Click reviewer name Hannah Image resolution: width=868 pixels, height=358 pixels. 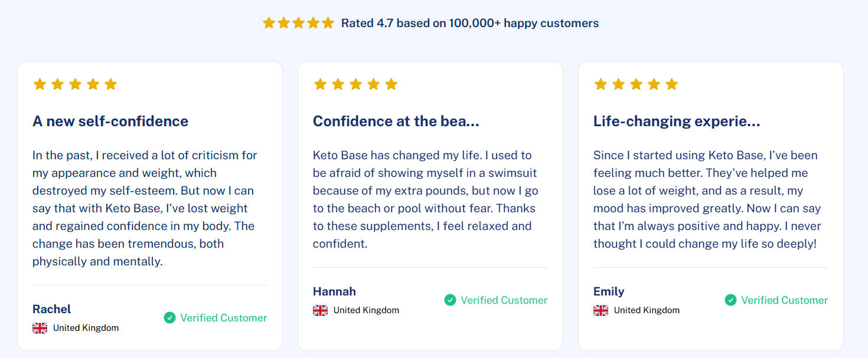[x=334, y=291]
